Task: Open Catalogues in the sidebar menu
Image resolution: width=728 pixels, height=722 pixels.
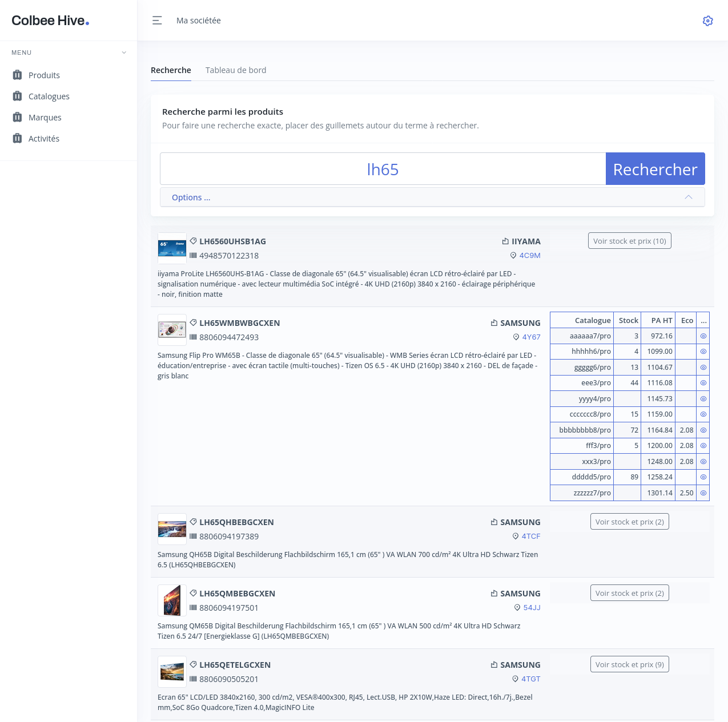Action: [49, 96]
